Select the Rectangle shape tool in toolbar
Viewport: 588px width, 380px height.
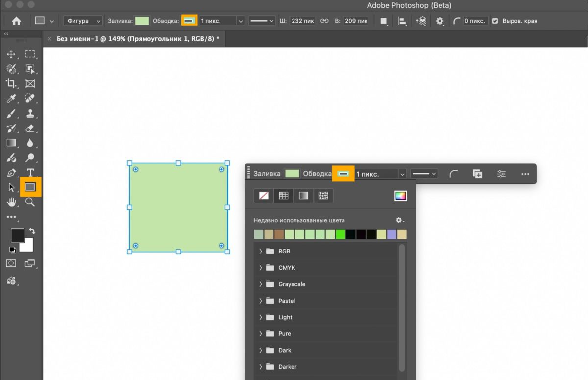(x=30, y=187)
